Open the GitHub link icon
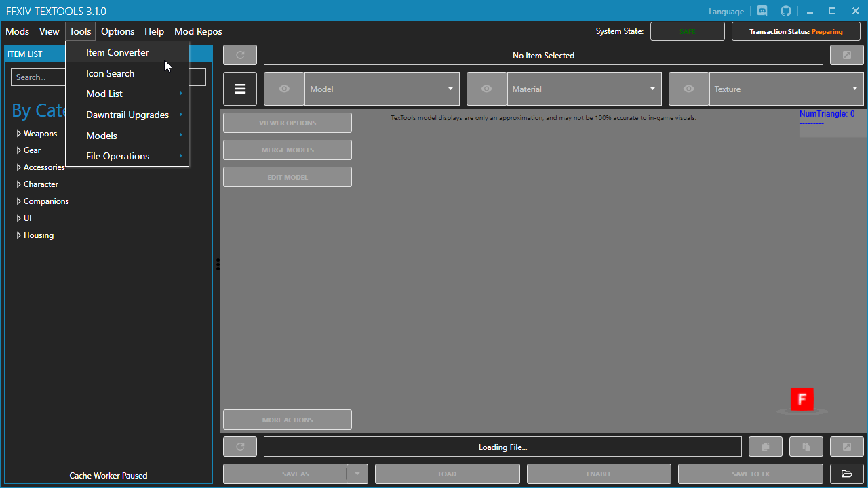Viewport: 868px width, 488px height. pyautogui.click(x=786, y=11)
